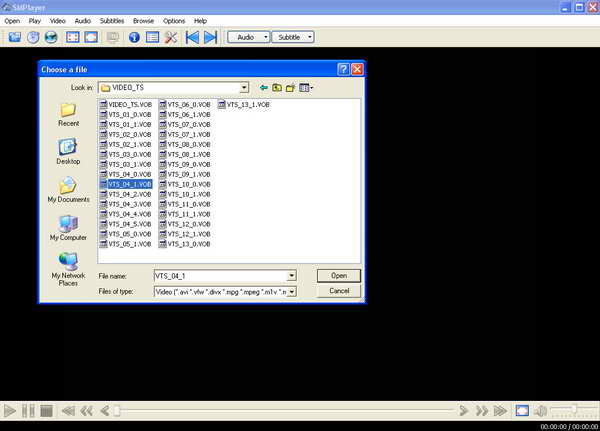Go back with the green arrow in dialog
Viewport: 600px width, 431px height.
[x=264, y=88]
